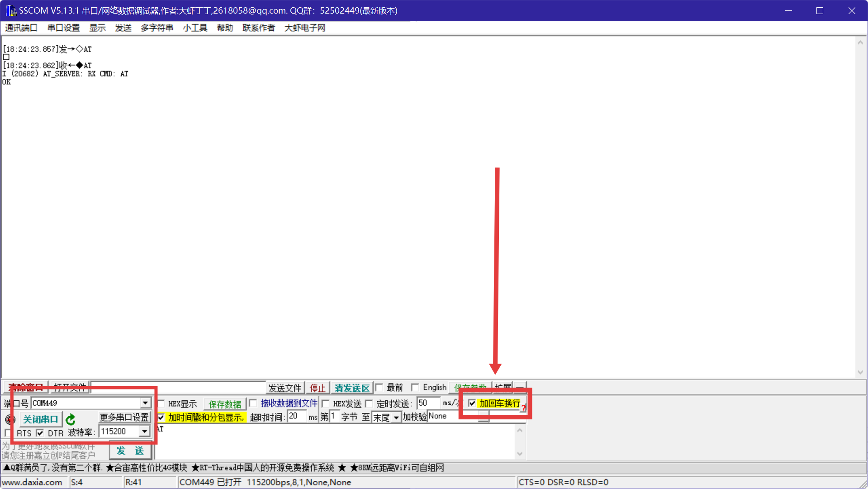
Task: Click the red question mark help icon
Action: (523, 407)
